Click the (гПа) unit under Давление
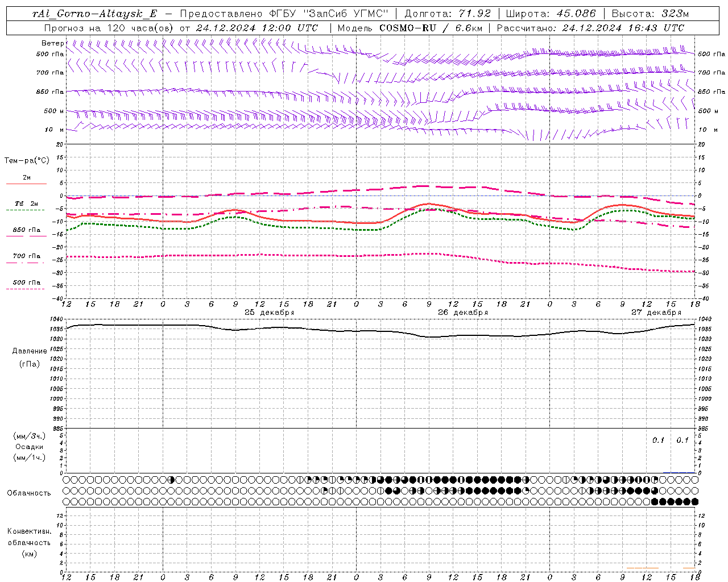Viewport: 728px width, 582px height. 30,364
